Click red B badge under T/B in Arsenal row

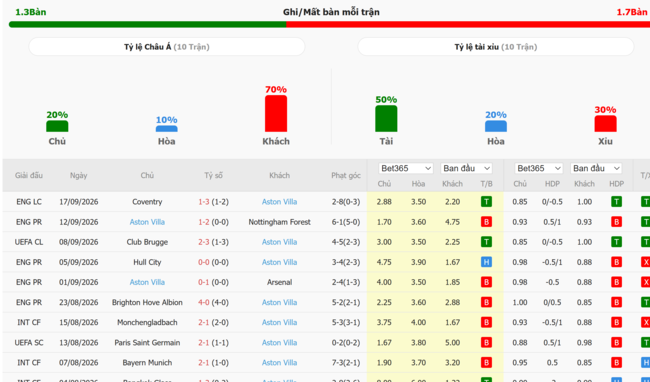486,282
